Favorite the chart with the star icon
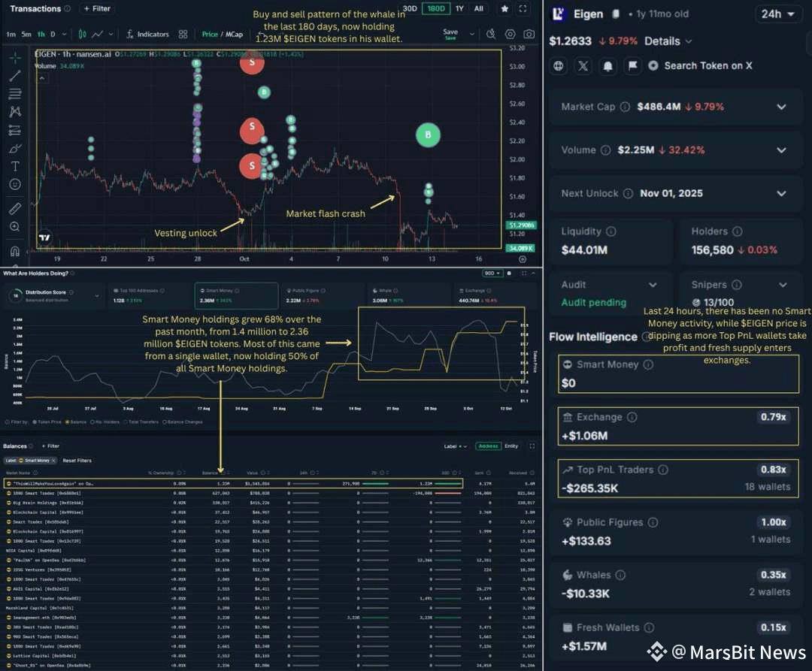The height and width of the screenshot is (671, 812). pos(504,8)
